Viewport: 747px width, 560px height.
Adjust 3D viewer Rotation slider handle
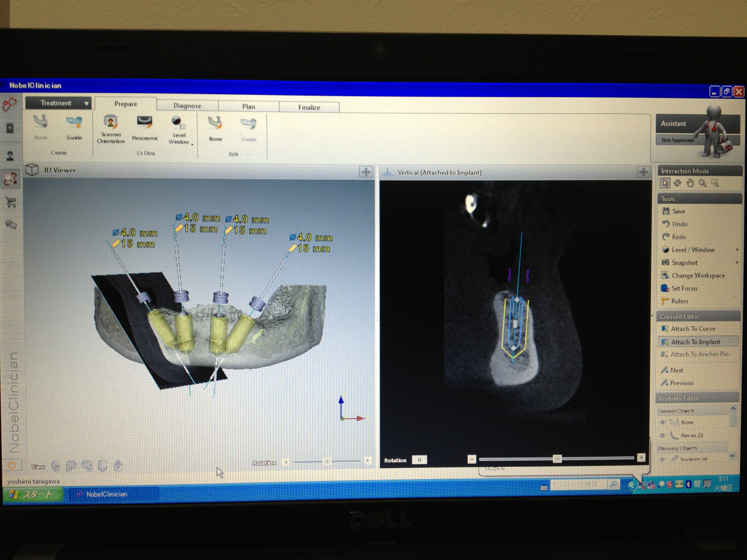click(327, 461)
